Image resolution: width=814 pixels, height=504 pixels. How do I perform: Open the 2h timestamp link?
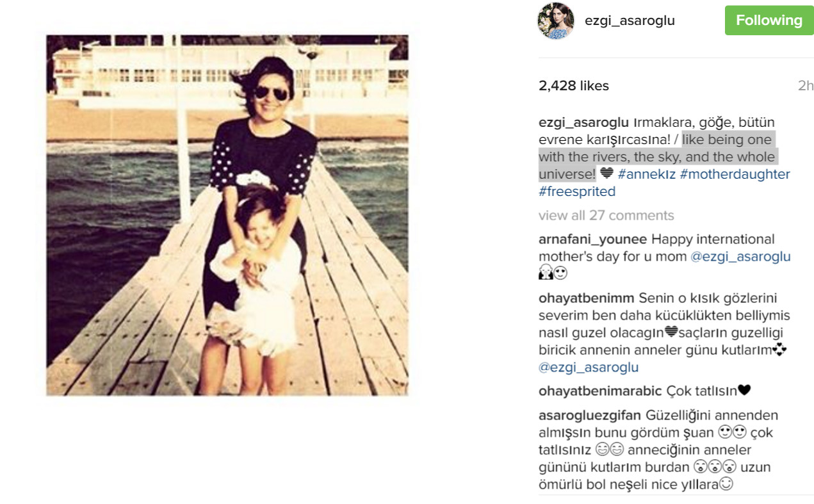pos(805,86)
